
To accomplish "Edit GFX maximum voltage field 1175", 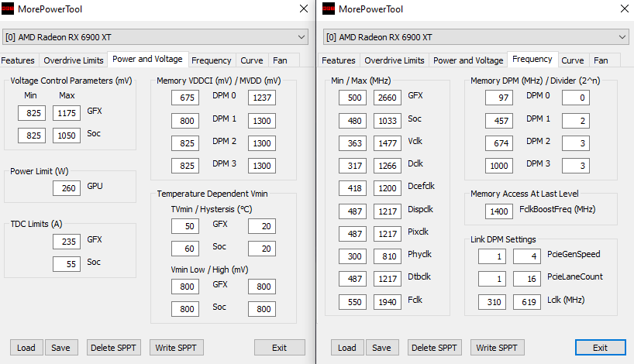I will (67, 113).
